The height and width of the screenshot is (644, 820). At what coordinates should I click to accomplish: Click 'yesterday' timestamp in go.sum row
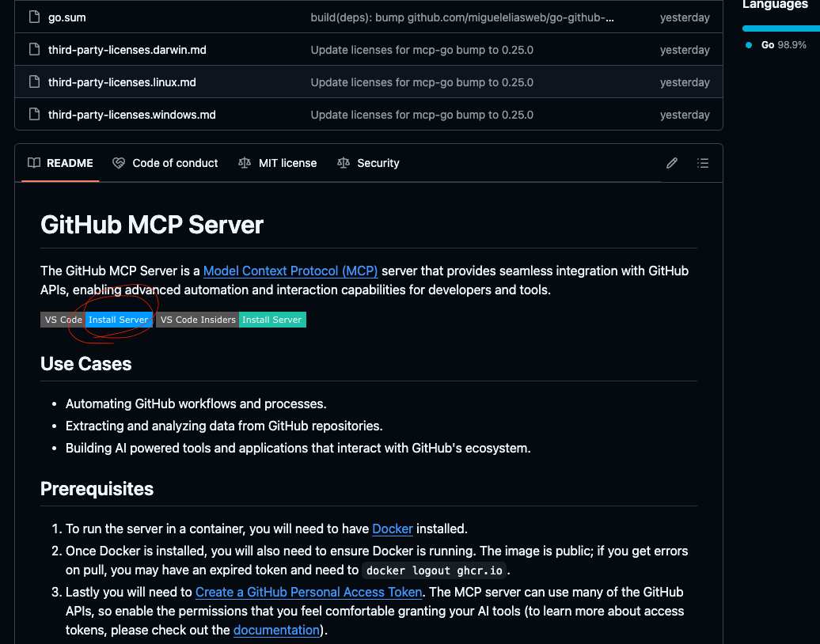pyautogui.click(x=685, y=17)
